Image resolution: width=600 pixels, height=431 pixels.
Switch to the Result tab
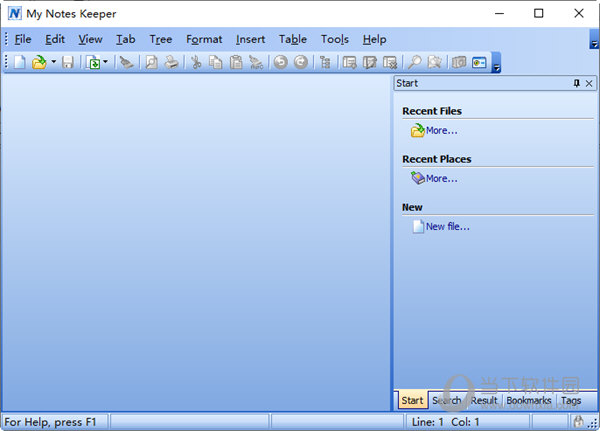pos(484,400)
